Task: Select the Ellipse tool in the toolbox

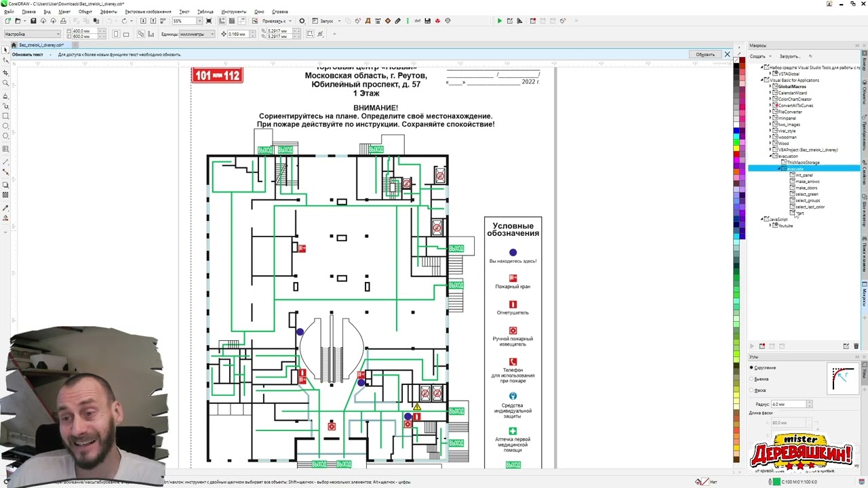Action: tap(5, 126)
